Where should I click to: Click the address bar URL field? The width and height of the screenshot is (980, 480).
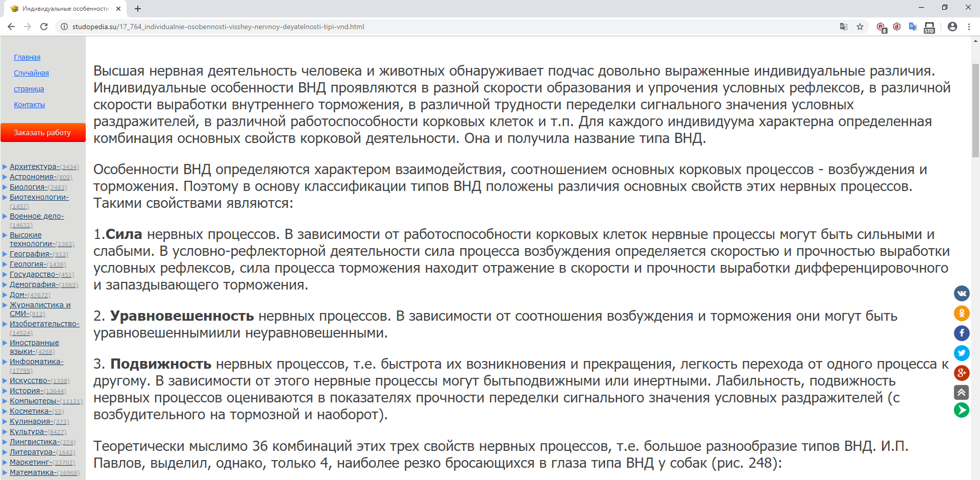[x=449, y=27]
